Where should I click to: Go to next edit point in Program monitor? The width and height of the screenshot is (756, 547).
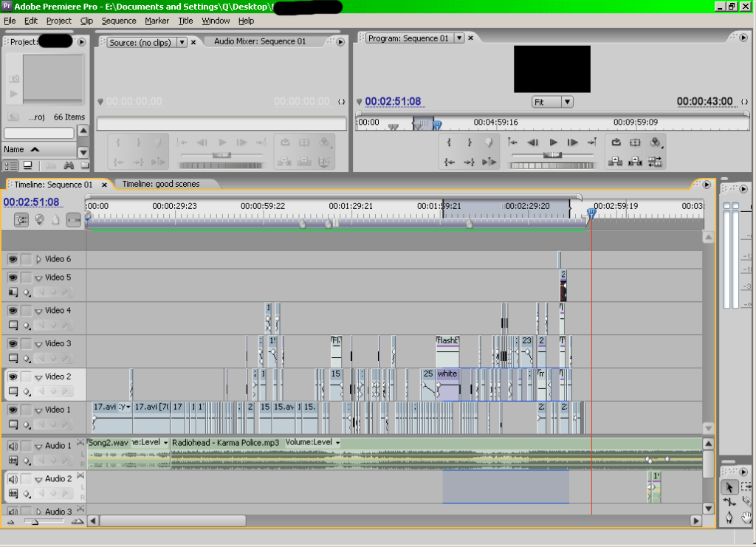click(592, 142)
